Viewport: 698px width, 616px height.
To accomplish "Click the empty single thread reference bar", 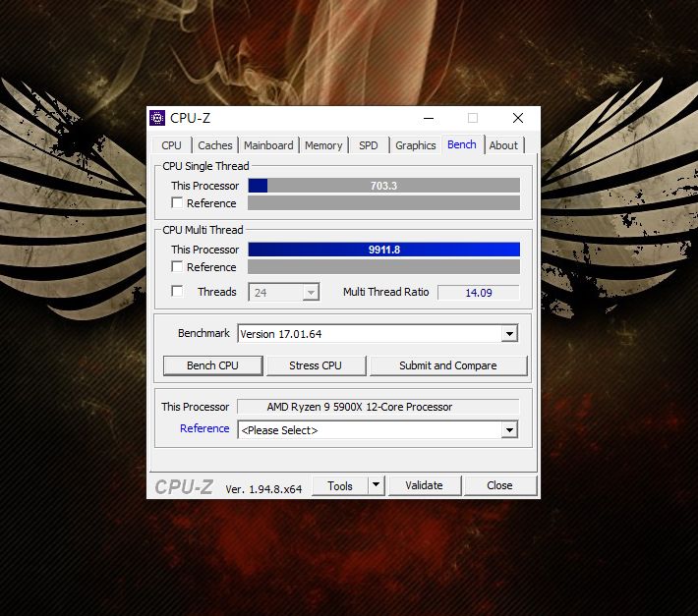I will (x=383, y=202).
